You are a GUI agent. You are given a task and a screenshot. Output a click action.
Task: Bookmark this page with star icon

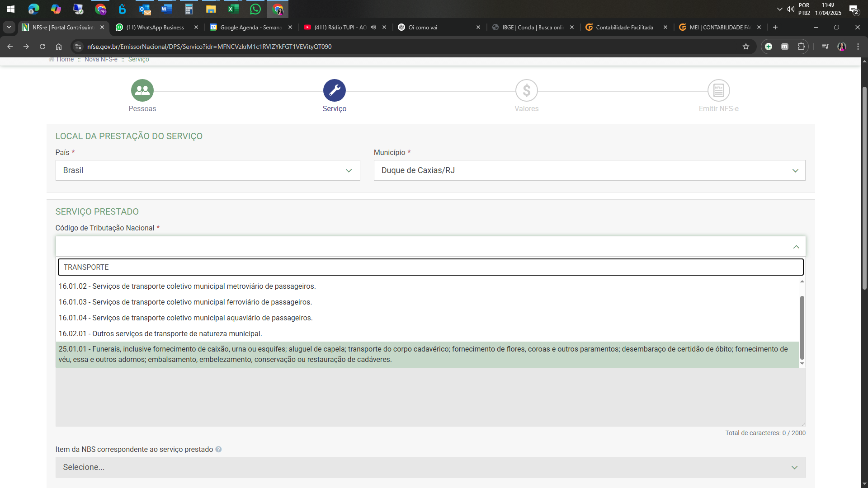746,47
